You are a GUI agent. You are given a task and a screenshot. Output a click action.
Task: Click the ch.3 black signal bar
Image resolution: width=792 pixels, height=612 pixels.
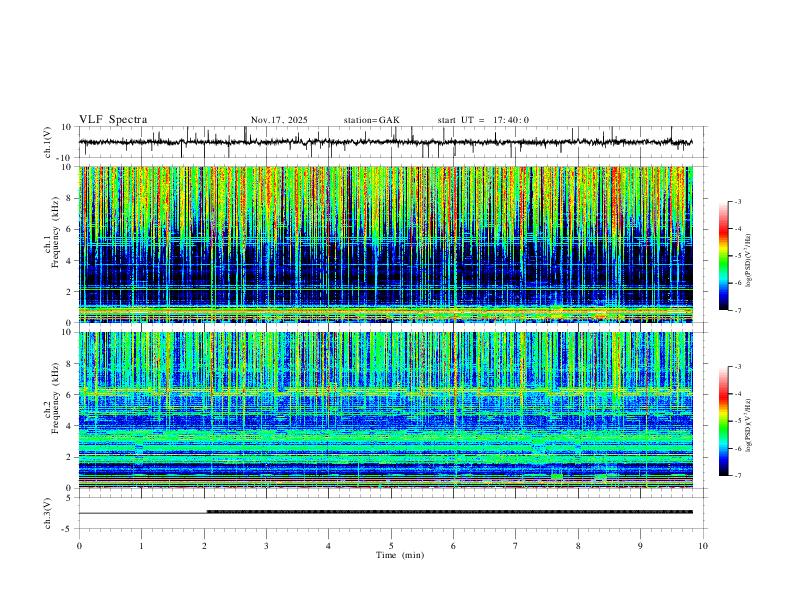(x=450, y=512)
